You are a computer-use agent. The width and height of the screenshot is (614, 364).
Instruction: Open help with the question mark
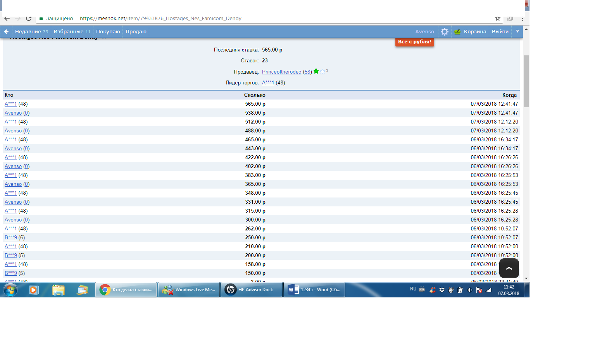[517, 32]
